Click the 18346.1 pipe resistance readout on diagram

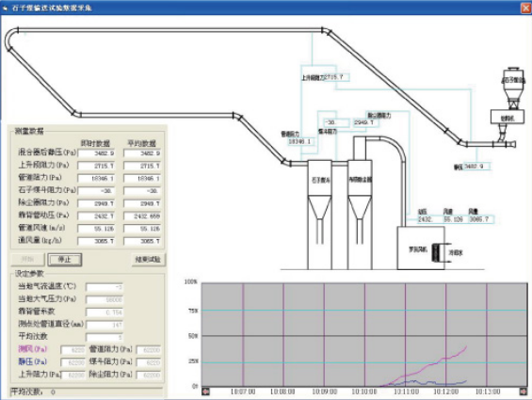coord(300,141)
